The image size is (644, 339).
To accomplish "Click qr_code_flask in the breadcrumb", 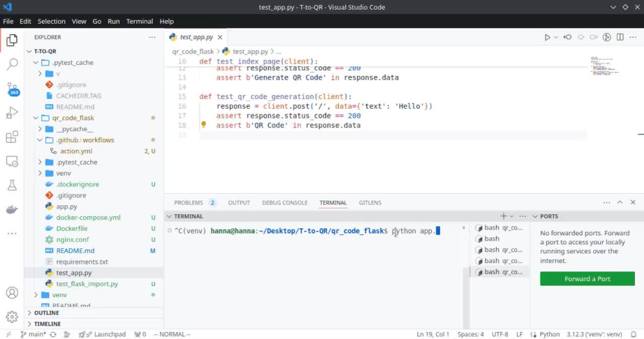I will pos(193,51).
